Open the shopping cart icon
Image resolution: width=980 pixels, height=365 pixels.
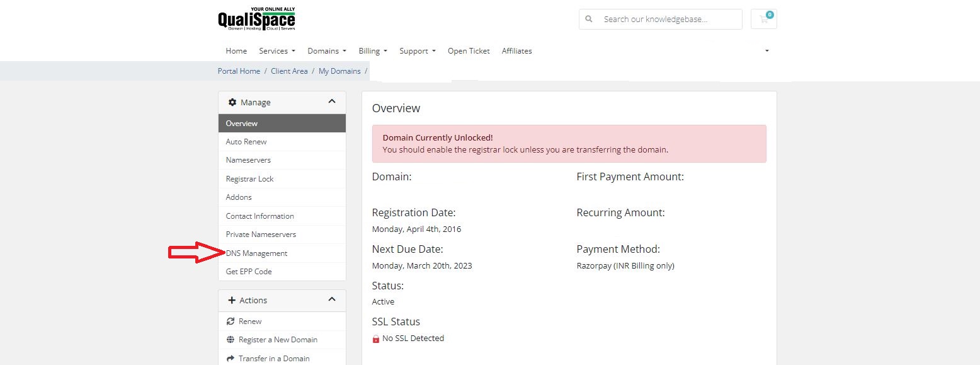pyautogui.click(x=763, y=19)
